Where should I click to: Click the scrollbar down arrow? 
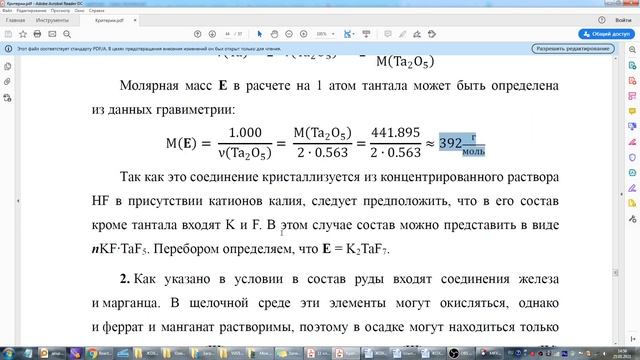(616, 342)
